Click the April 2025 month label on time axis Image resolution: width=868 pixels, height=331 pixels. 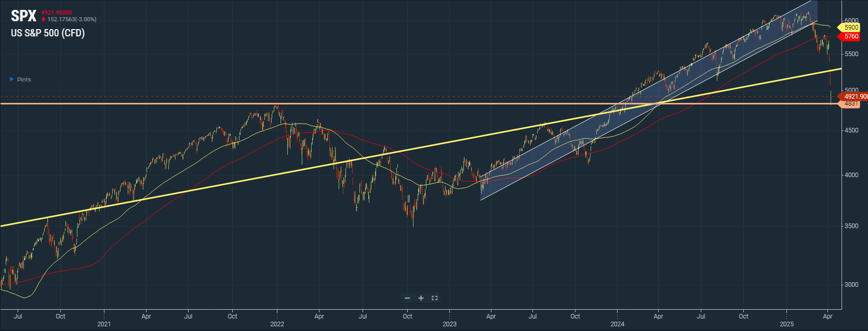pyautogui.click(x=828, y=316)
